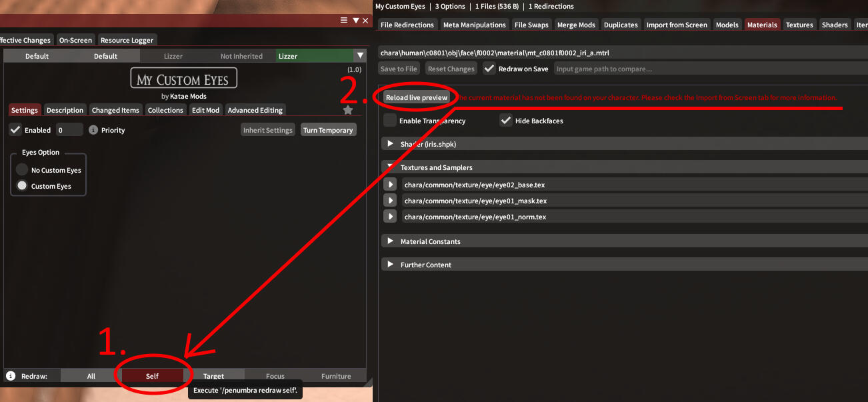
Task: Open the hamburger menu in title bar
Action: pyautogui.click(x=345, y=21)
